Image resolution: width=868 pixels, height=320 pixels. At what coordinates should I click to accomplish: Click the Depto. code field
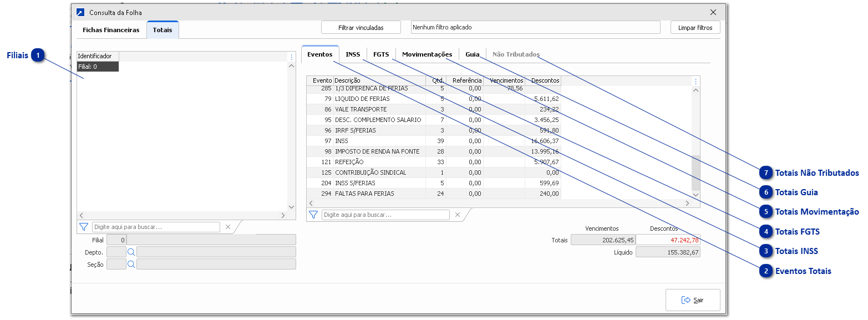116,252
